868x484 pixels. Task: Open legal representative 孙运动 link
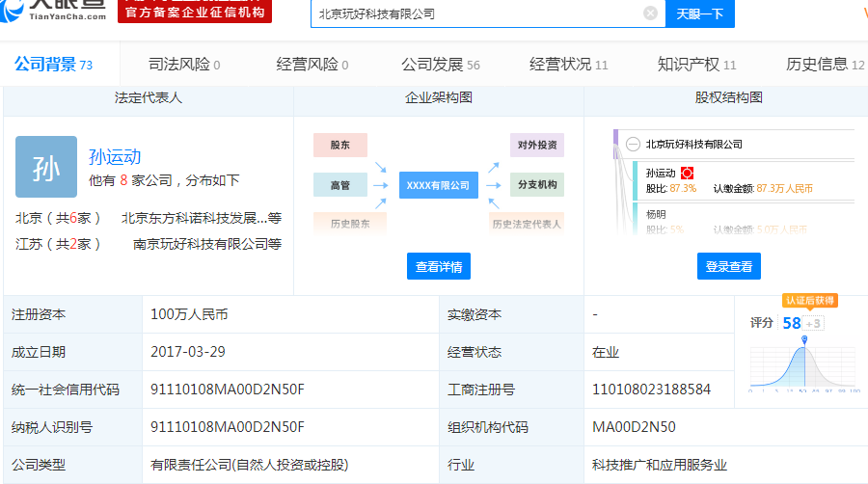(x=115, y=157)
